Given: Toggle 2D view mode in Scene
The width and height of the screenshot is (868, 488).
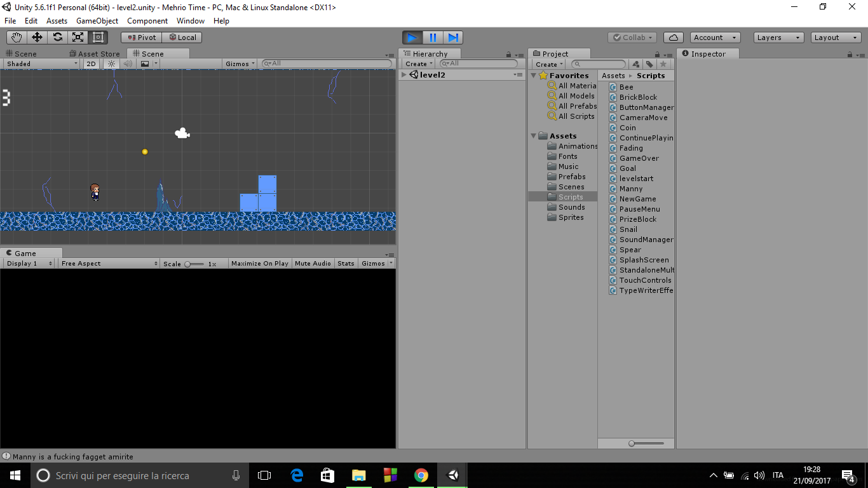Looking at the screenshot, I should pyautogui.click(x=92, y=64).
